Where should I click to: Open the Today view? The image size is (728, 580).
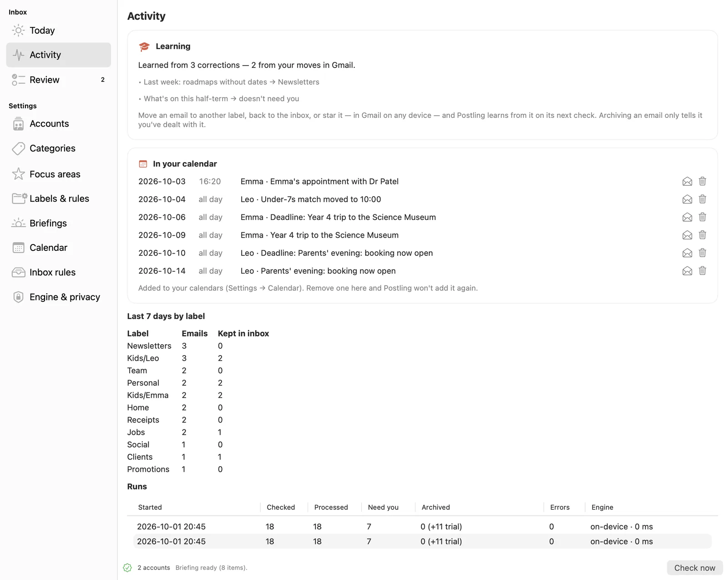(x=58, y=31)
